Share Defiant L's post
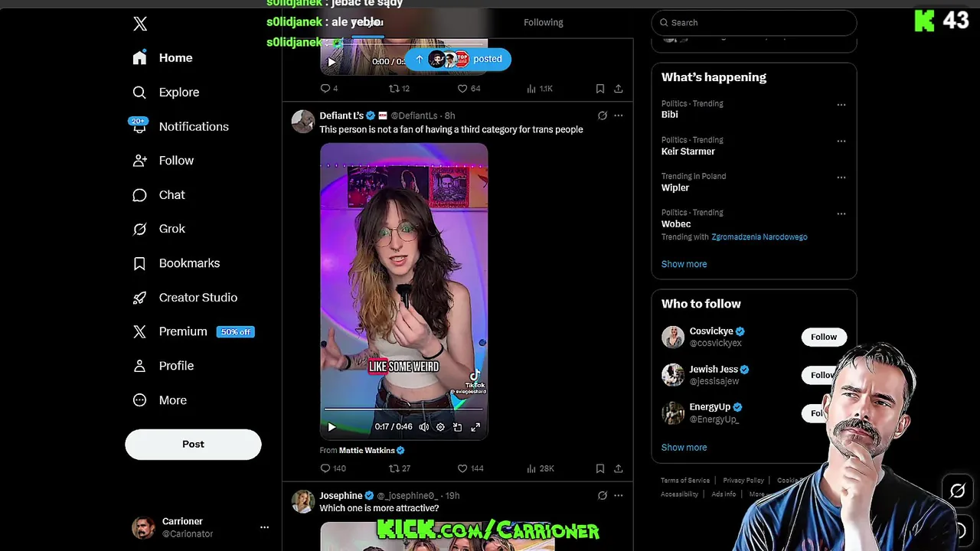 point(619,468)
